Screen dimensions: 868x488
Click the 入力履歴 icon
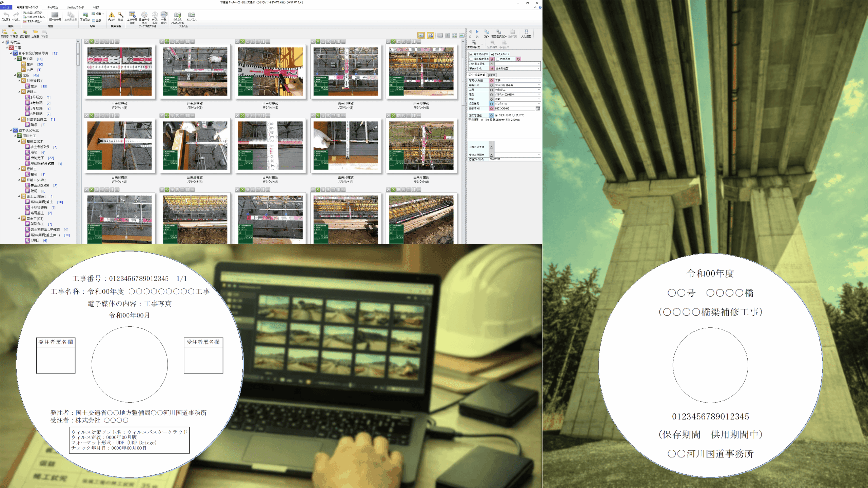coord(526,33)
